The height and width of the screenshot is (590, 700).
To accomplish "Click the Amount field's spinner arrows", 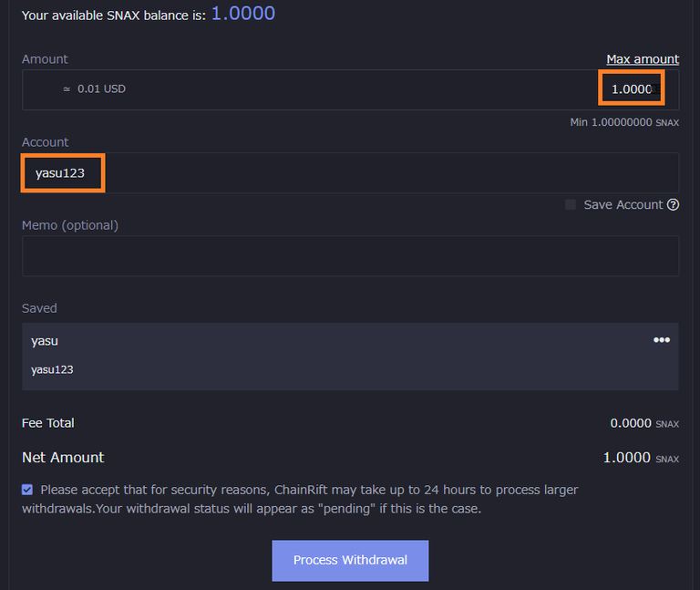I will (x=654, y=89).
